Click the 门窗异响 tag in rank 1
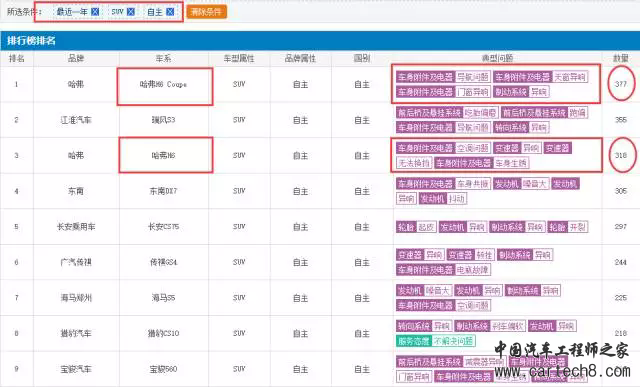Screen dimensions: 640x387 tap(472, 92)
